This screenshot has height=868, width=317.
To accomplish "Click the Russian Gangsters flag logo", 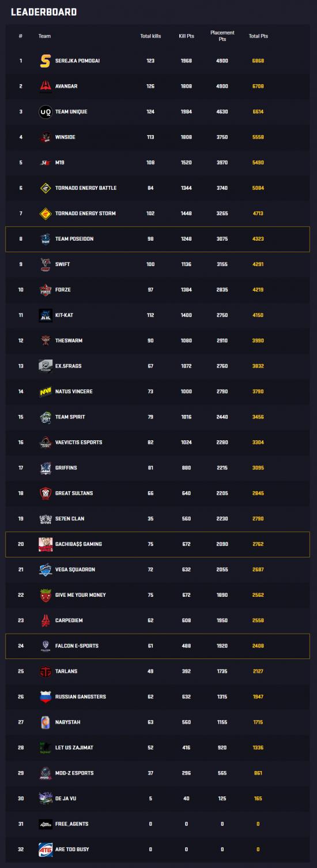I will [x=46, y=697].
